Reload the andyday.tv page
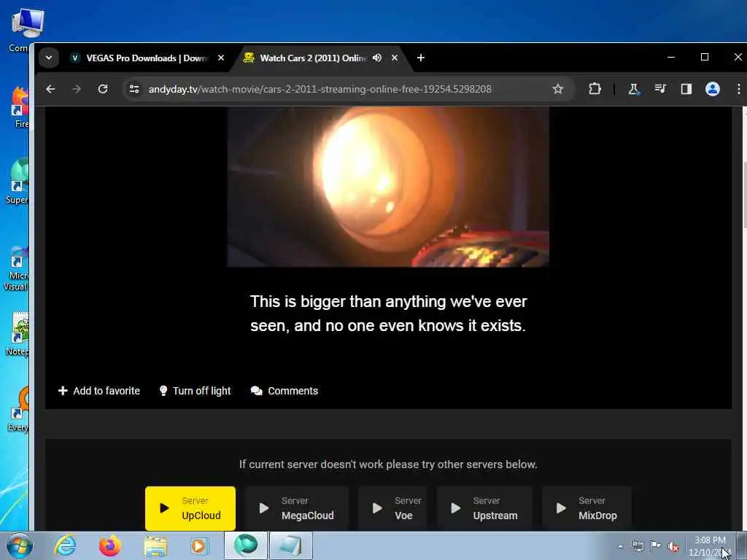Image resolution: width=747 pixels, height=560 pixels. click(103, 89)
